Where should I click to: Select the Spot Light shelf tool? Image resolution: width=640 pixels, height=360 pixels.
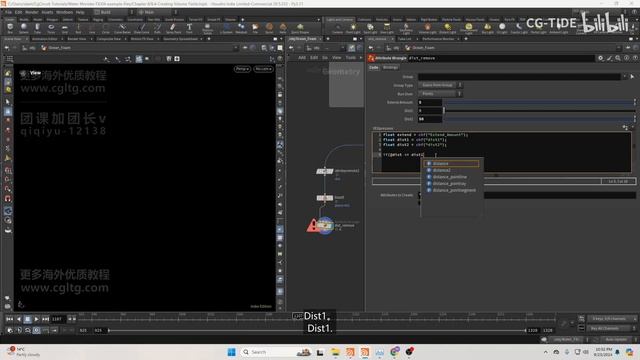370,28
